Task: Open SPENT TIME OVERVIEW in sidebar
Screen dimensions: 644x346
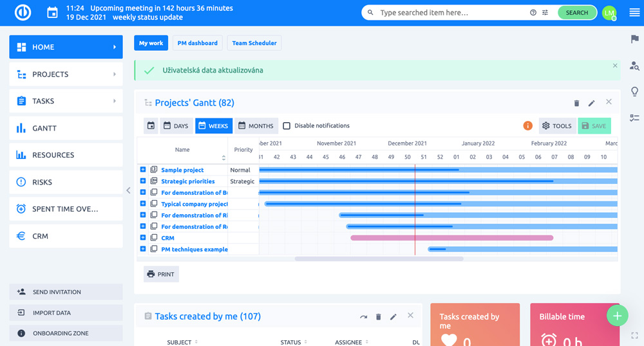Action: pos(66,209)
